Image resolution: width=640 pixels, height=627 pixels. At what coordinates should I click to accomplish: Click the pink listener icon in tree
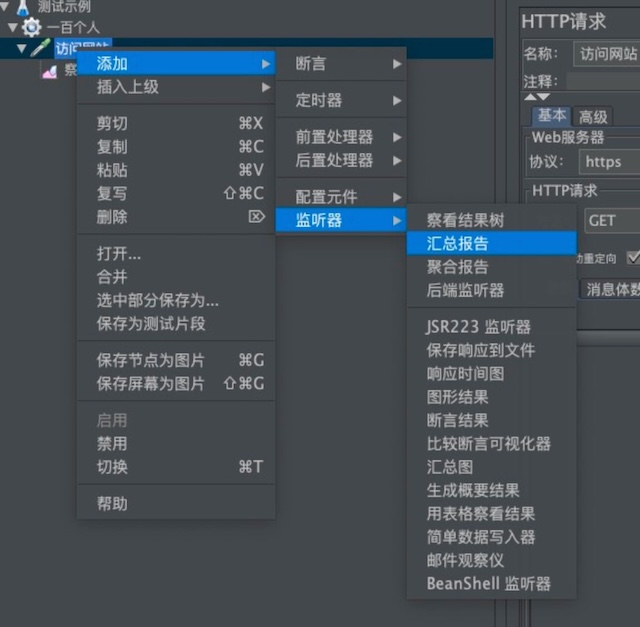(50, 72)
